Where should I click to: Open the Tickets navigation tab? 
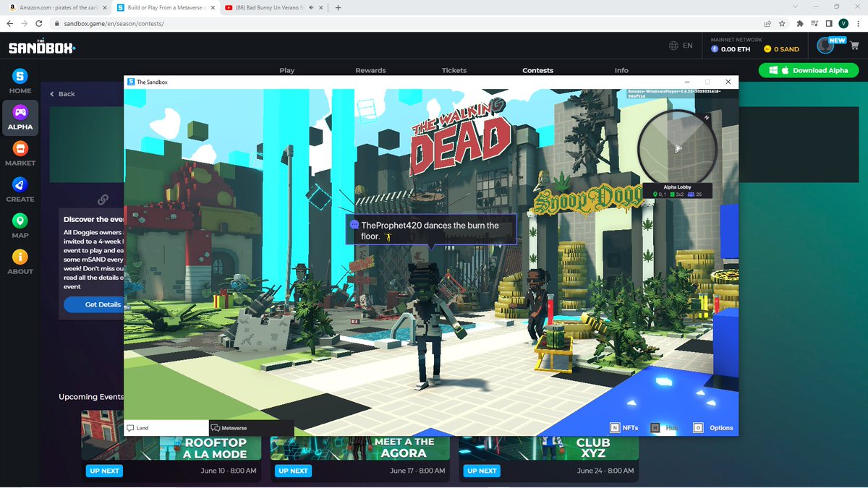[454, 70]
